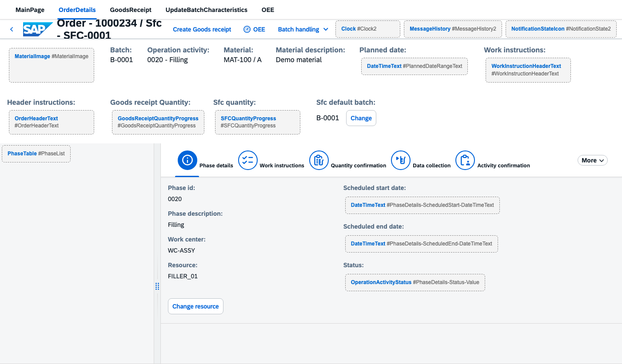Switch to the MainPage tab
Viewport: 622px width, 364px height.
tap(30, 10)
